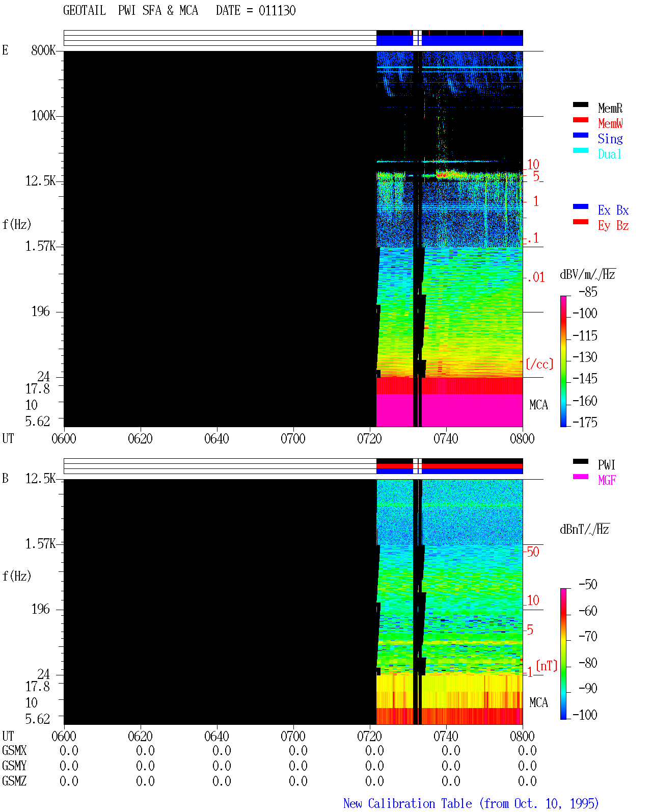Click the 12.5K label on B panel axis
The image size is (652, 812).
(41, 478)
